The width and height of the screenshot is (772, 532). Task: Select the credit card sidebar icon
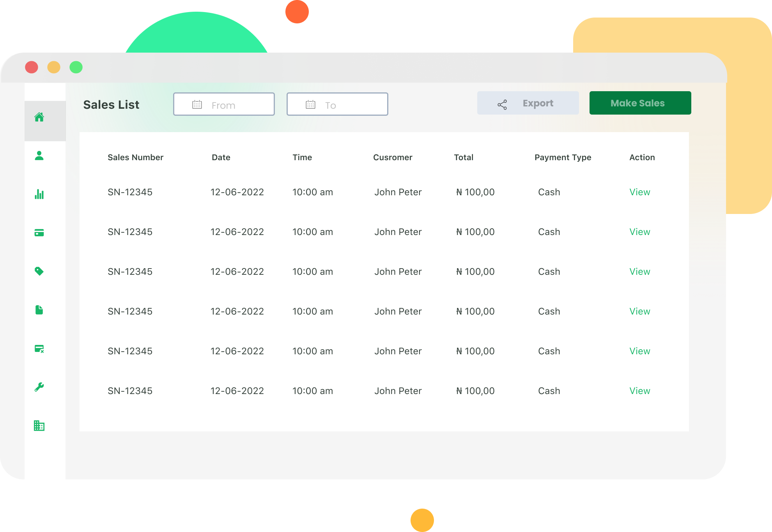coord(39,233)
